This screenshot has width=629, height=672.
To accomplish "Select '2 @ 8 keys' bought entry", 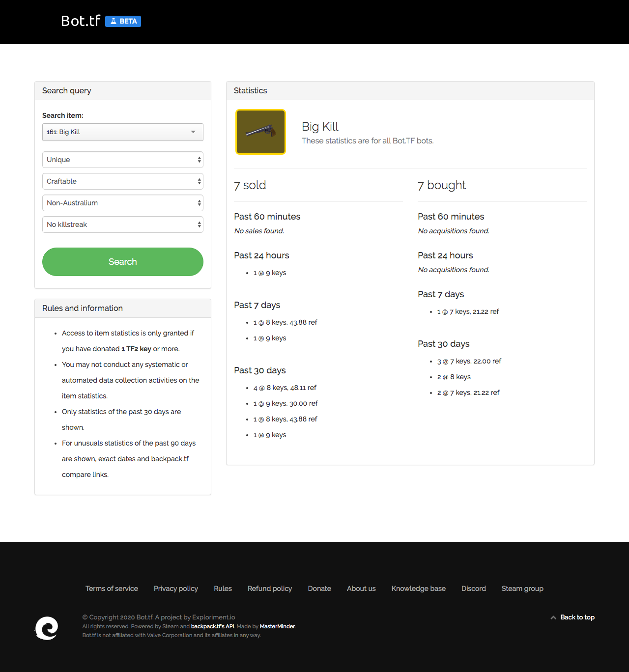I will click(x=454, y=377).
